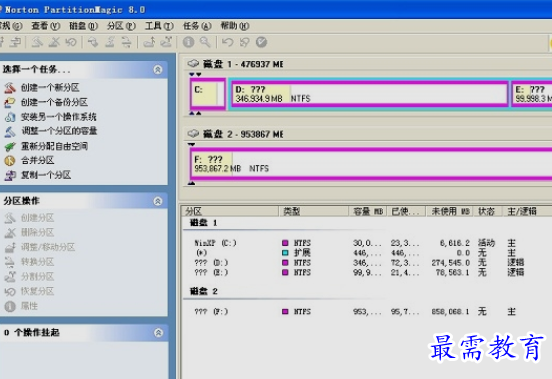The height and width of the screenshot is (379, 552).
Task: Select the F: 953,867.2 MB partition block
Action: 371,164
